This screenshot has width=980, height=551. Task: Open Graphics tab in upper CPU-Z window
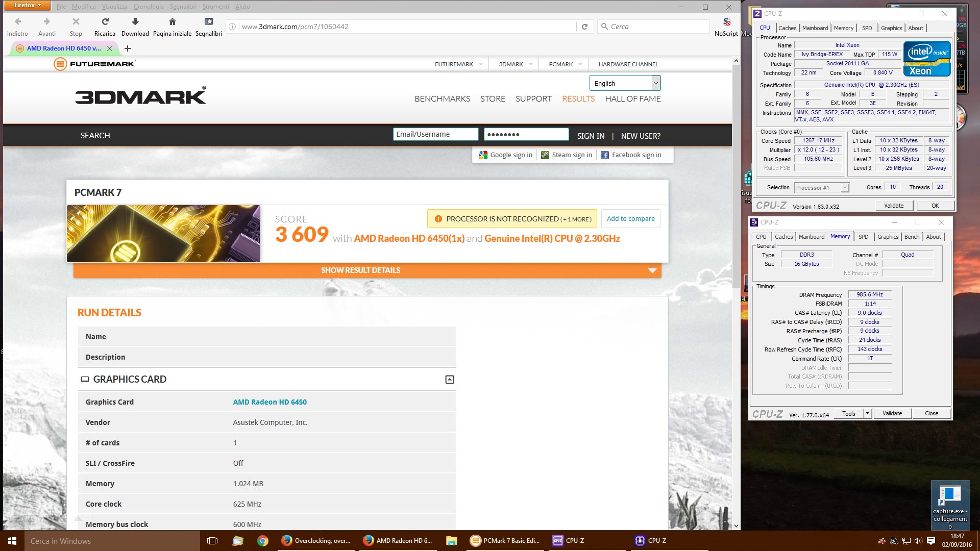[x=891, y=28]
